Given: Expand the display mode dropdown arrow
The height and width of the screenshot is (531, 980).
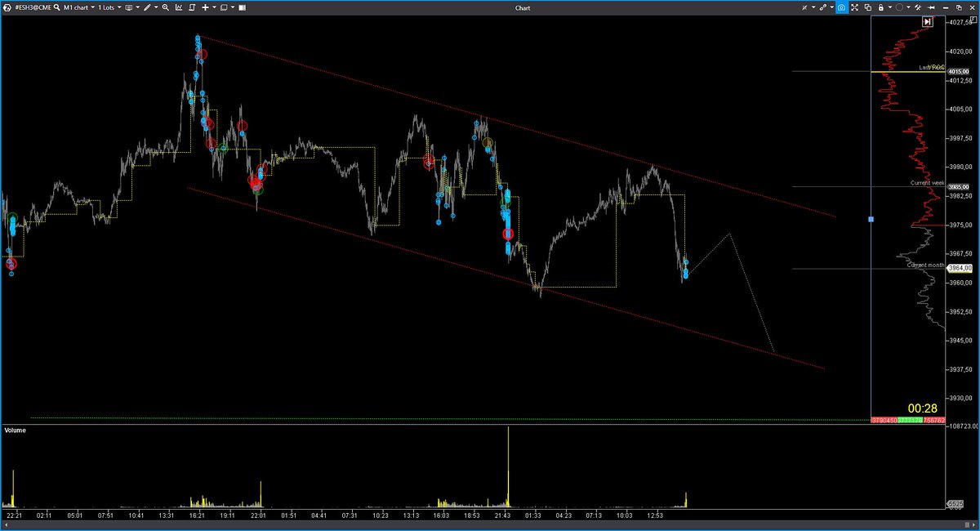Looking at the screenshot, I should [x=138, y=7].
